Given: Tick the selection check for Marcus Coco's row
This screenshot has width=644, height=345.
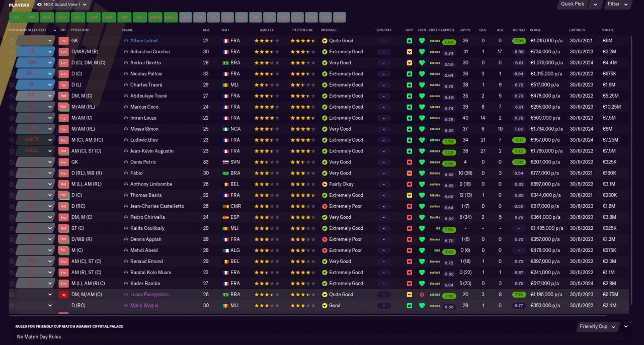Looking at the screenshot, I should [x=12, y=107].
